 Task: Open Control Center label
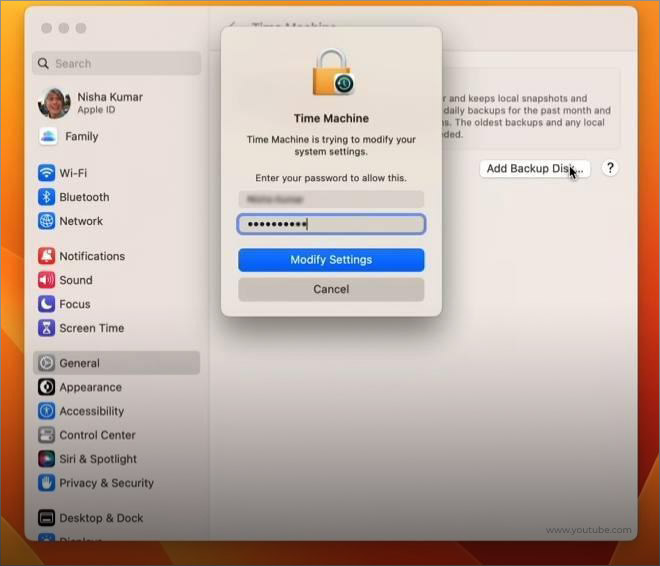click(x=97, y=435)
